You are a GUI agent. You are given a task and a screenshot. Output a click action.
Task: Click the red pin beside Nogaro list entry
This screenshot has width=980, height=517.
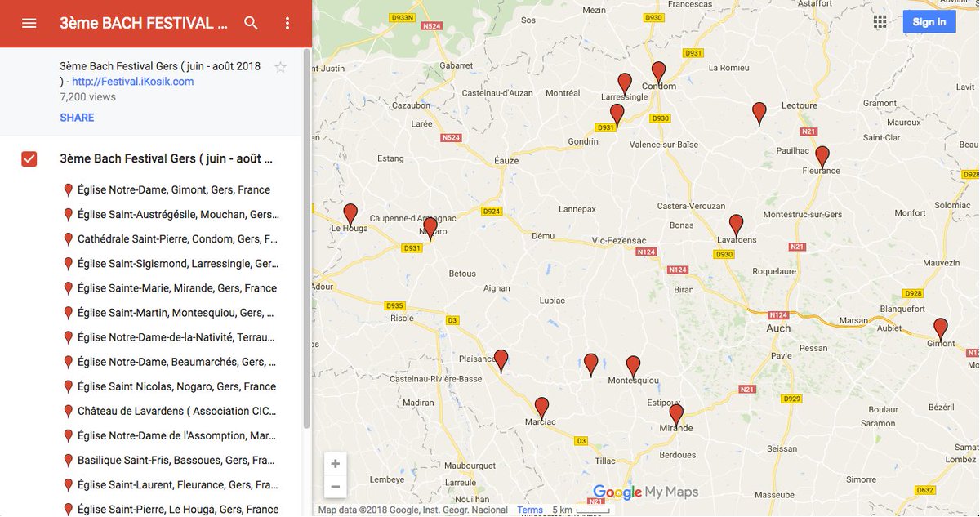[69, 386]
